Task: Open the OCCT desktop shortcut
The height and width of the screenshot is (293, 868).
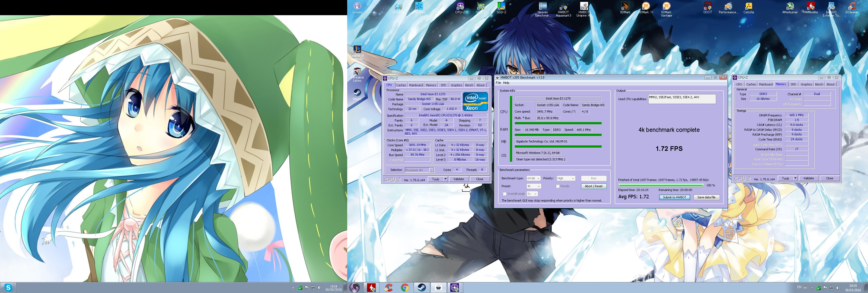Action: [x=708, y=8]
